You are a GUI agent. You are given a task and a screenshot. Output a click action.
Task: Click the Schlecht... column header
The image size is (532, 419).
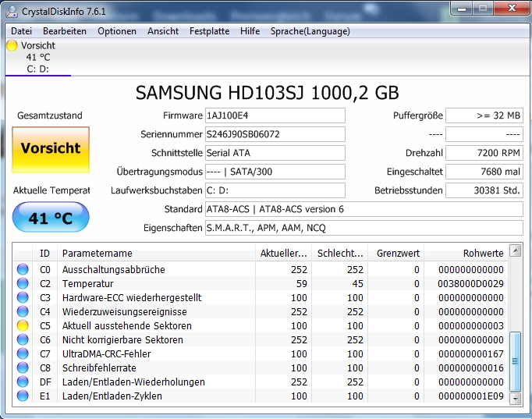pos(339,253)
